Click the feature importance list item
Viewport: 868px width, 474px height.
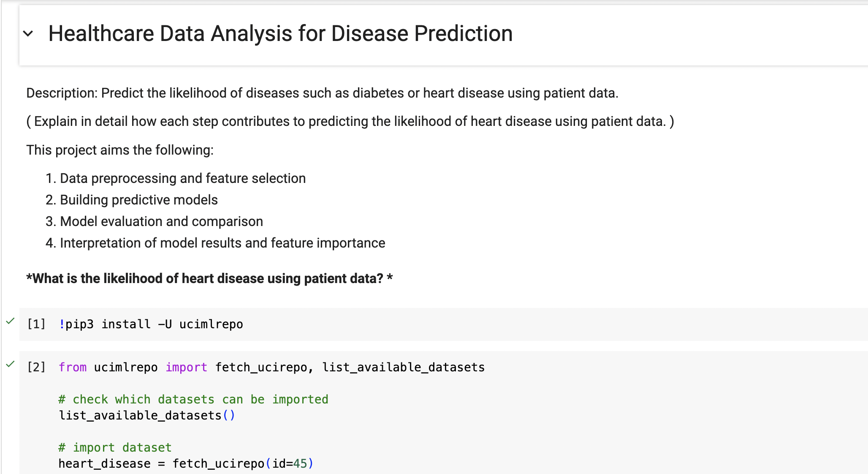(222, 243)
